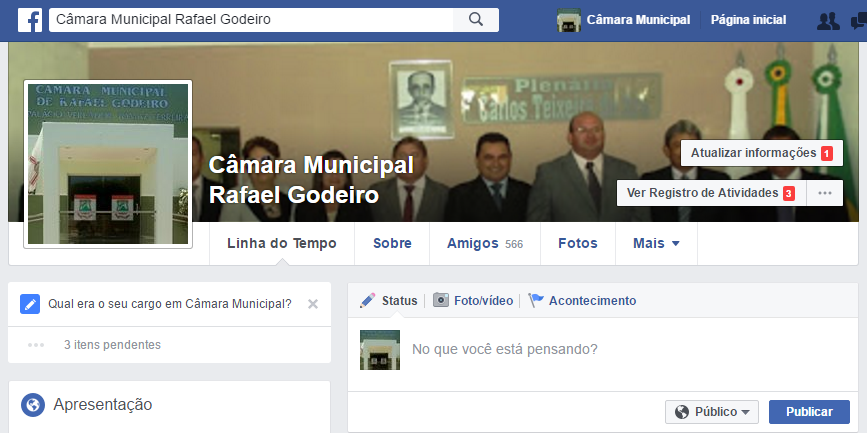Screen dimensions: 867x433
Task: Click the flag Acontecimento icon
Action: point(536,300)
